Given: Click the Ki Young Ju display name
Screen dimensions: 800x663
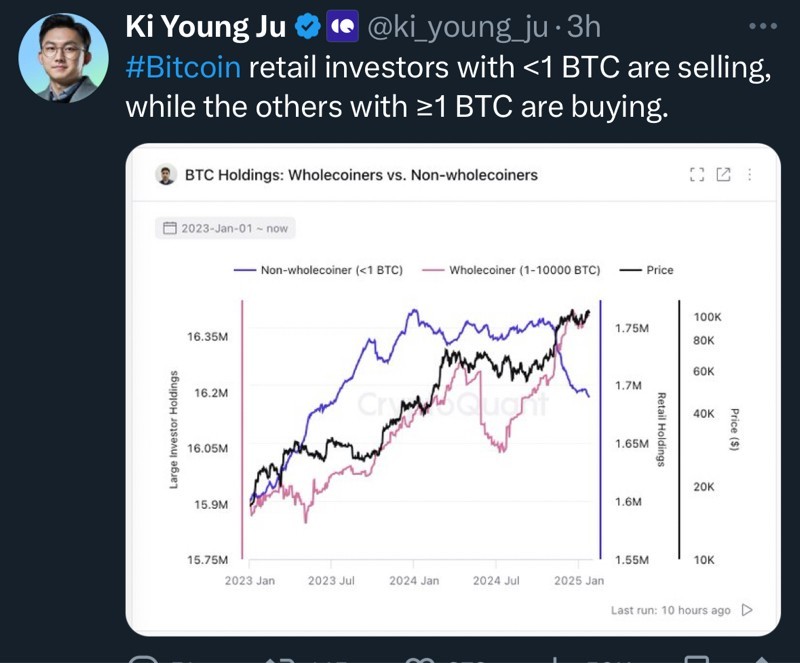Looking at the screenshot, I should point(207,29).
